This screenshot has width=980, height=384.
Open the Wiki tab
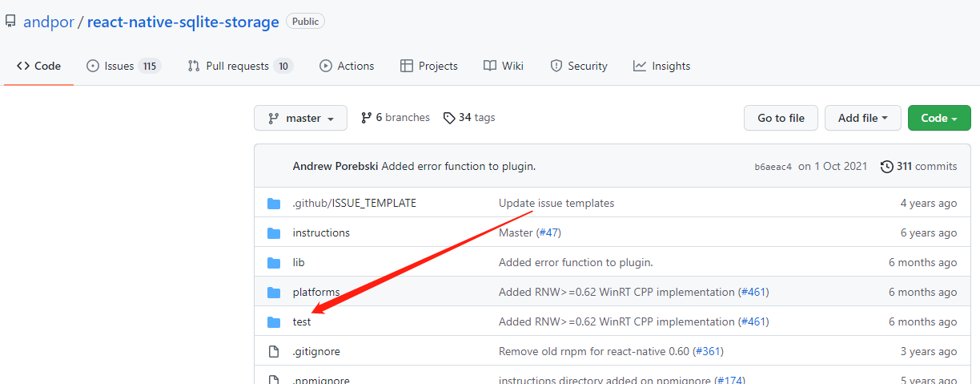504,66
